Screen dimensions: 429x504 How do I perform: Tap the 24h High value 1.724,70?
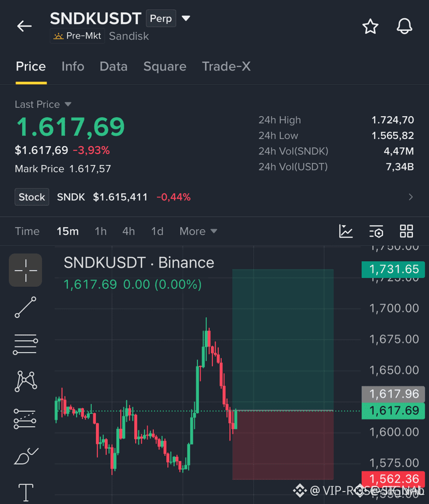tap(392, 120)
